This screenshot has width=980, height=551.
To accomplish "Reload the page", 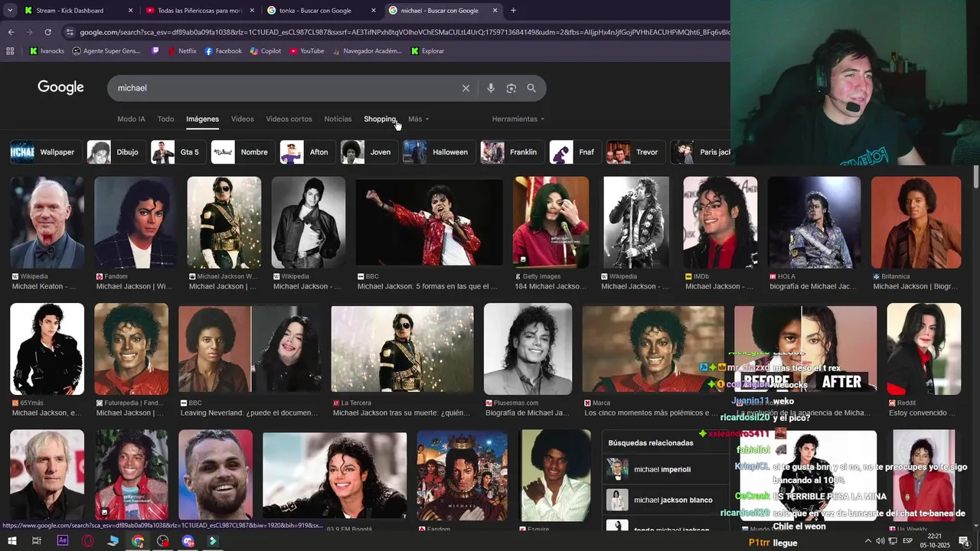I will pos(47,32).
